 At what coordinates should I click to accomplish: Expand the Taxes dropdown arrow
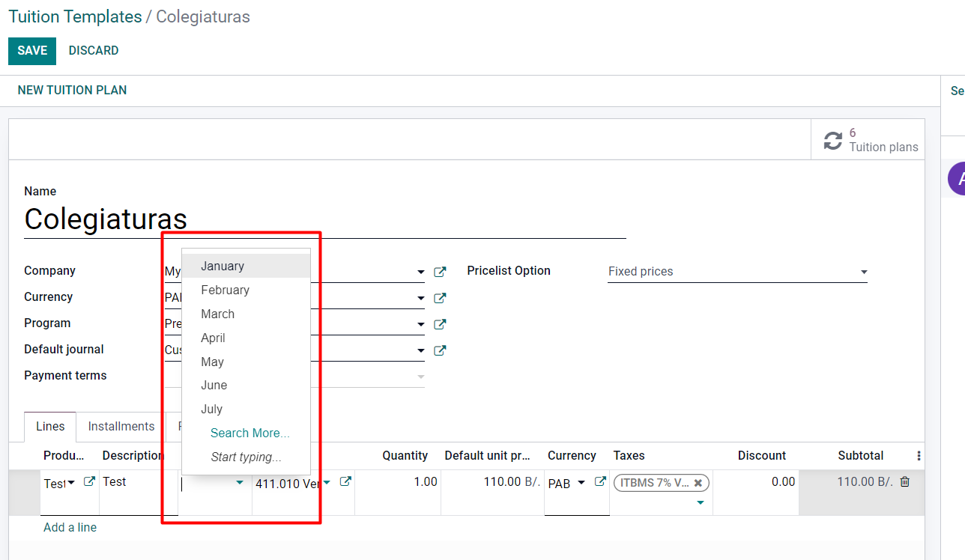700,503
